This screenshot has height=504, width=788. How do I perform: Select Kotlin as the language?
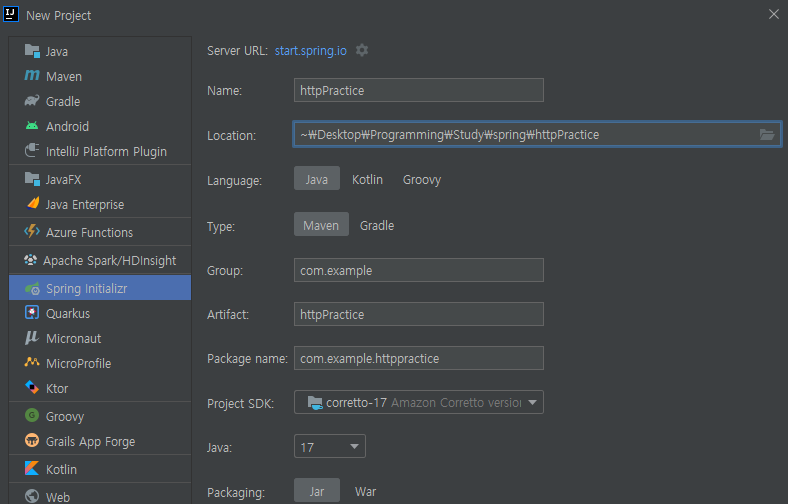click(367, 179)
